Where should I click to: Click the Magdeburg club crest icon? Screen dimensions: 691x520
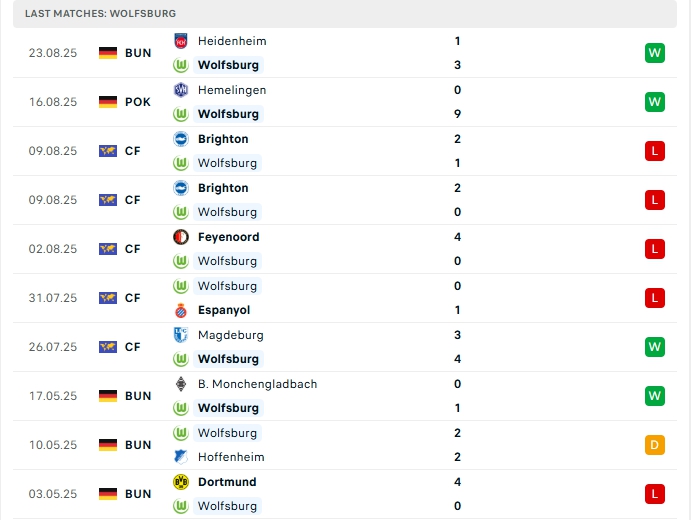181,335
